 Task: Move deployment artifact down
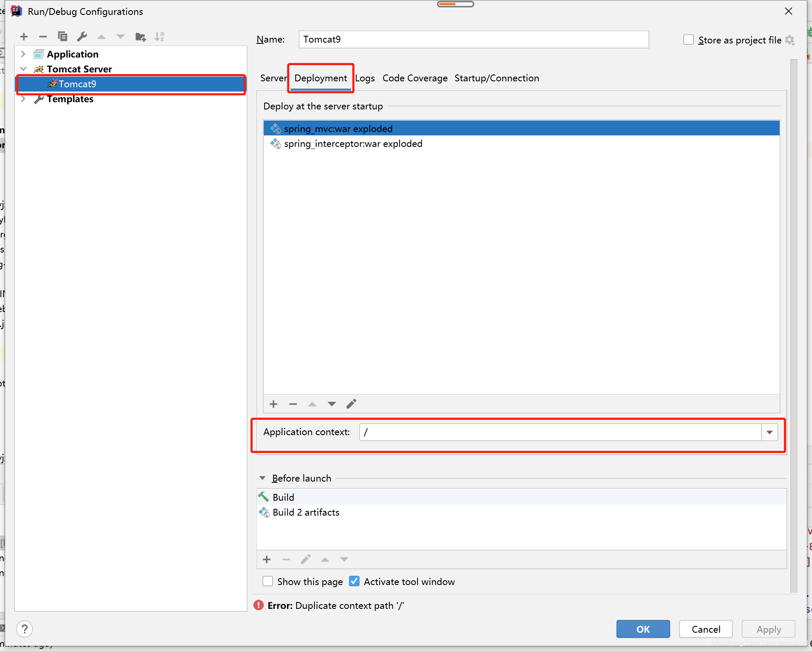pos(332,404)
